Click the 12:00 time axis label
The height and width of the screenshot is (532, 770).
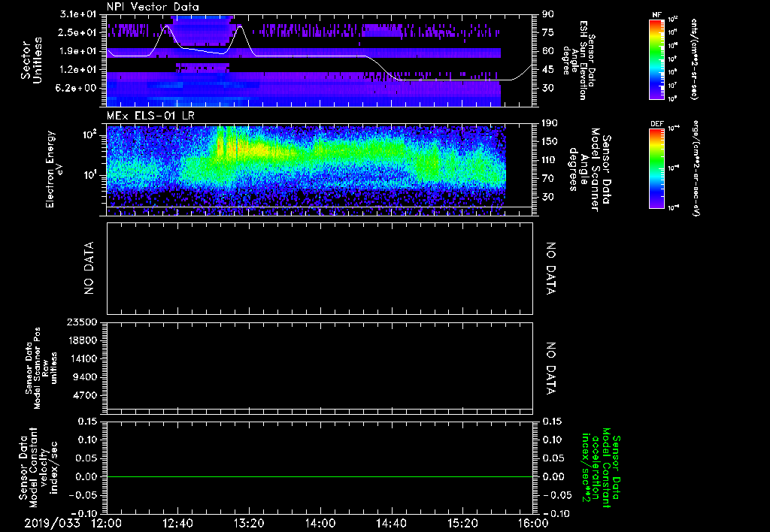point(107,524)
